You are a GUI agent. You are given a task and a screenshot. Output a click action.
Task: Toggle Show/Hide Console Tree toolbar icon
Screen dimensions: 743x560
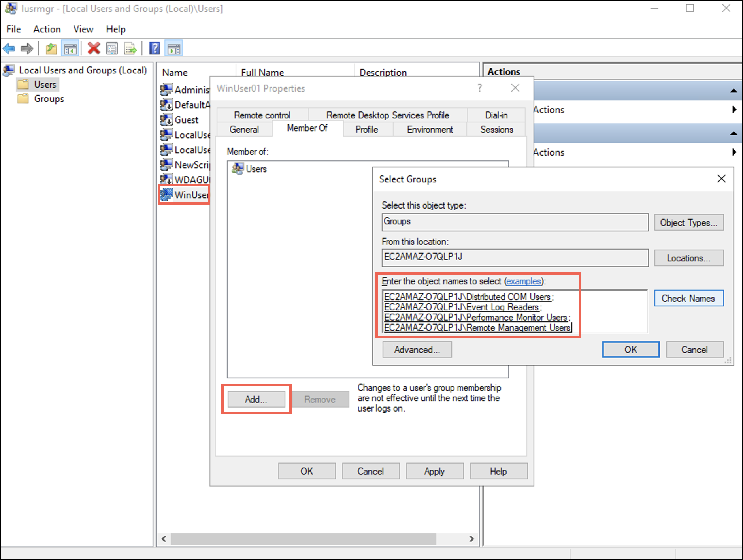70,49
